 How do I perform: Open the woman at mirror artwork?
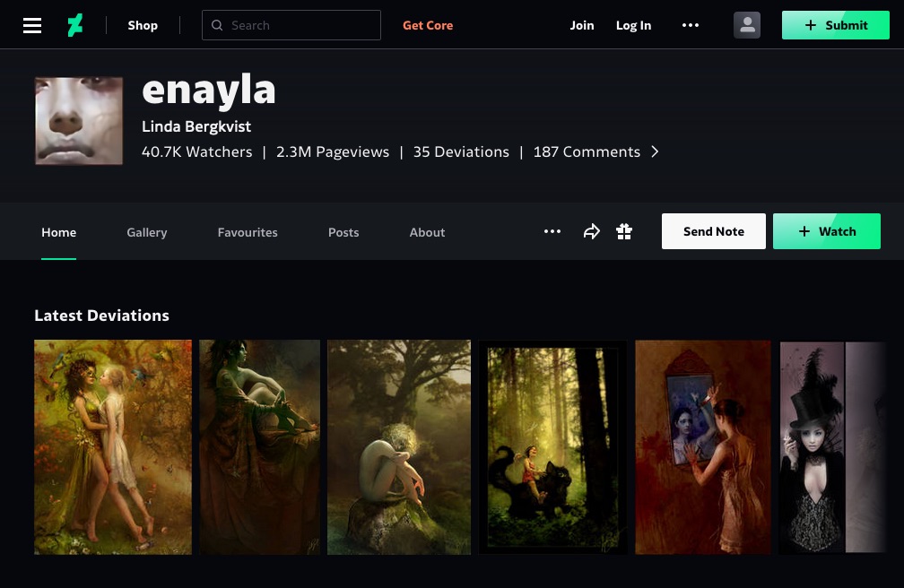point(703,447)
